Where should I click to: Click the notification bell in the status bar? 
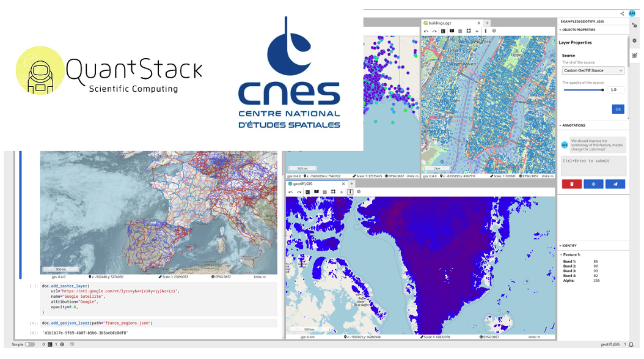631,344
